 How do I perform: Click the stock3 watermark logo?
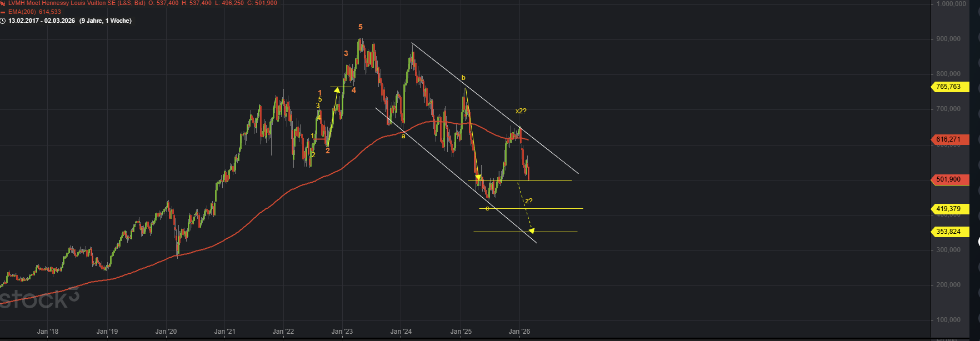point(39,299)
